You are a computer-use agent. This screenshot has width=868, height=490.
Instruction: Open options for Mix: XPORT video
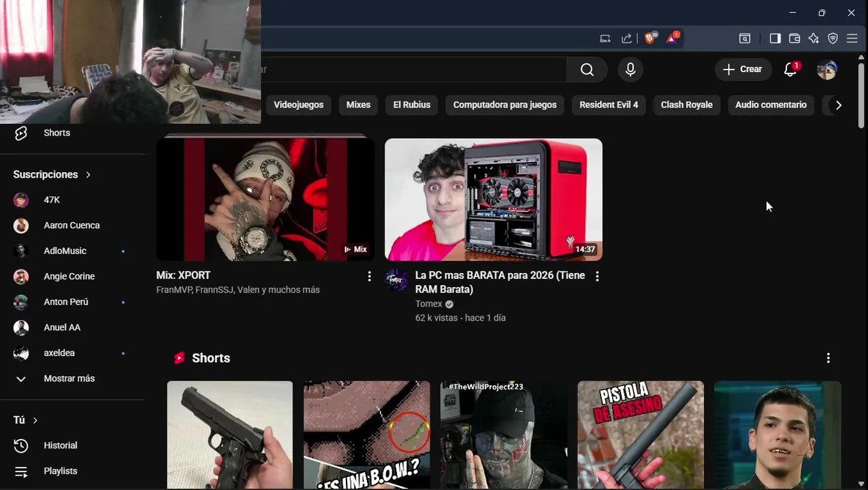pos(369,276)
